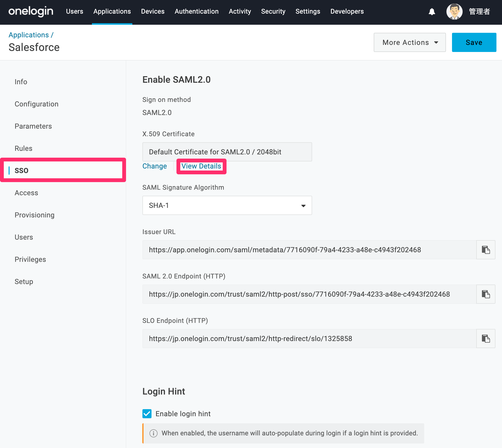Open the Security top menu
Image resolution: width=502 pixels, height=448 pixels.
[273, 12]
